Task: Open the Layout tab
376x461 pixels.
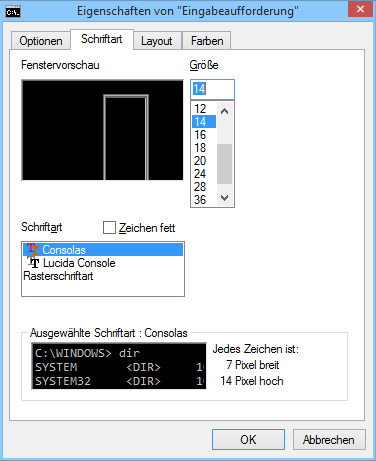Action: pos(157,41)
